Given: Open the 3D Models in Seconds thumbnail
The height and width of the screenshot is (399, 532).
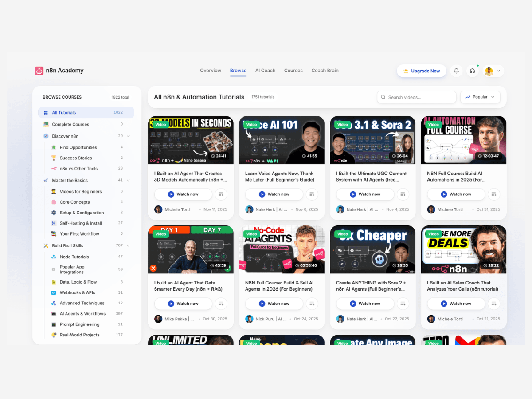Looking at the screenshot, I should point(191,140).
